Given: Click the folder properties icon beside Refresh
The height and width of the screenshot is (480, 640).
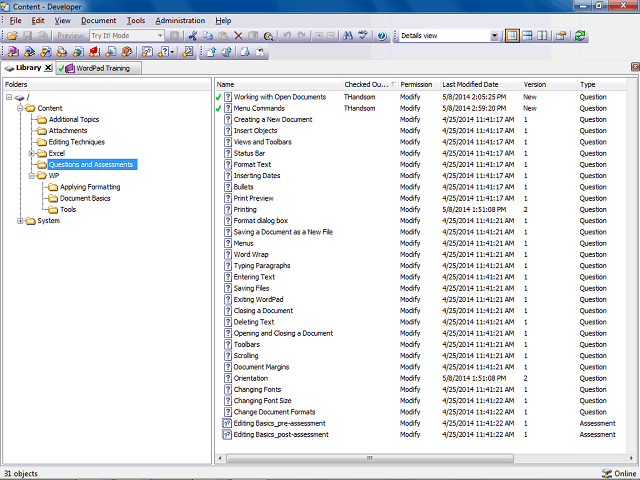Looking at the screenshot, I should 561,36.
